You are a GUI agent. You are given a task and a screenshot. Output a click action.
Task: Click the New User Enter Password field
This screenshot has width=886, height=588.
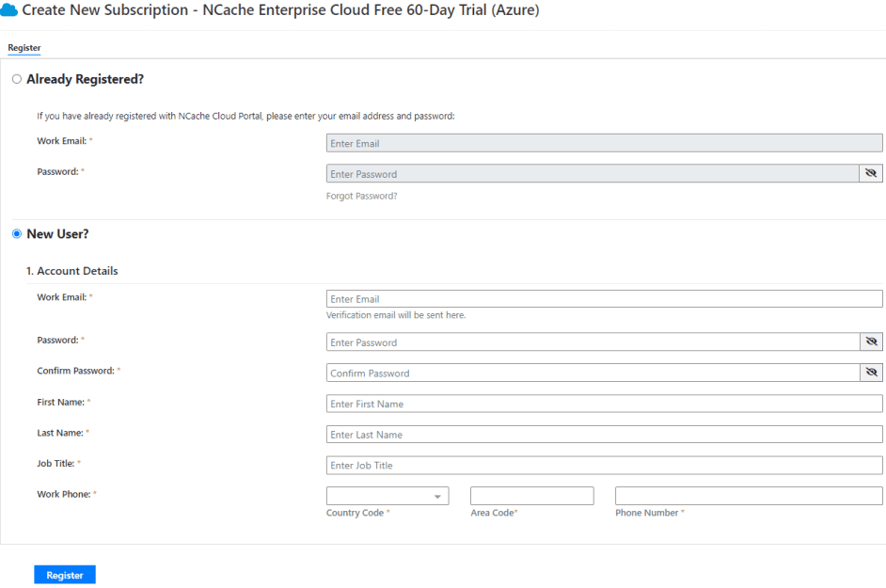[593, 342]
